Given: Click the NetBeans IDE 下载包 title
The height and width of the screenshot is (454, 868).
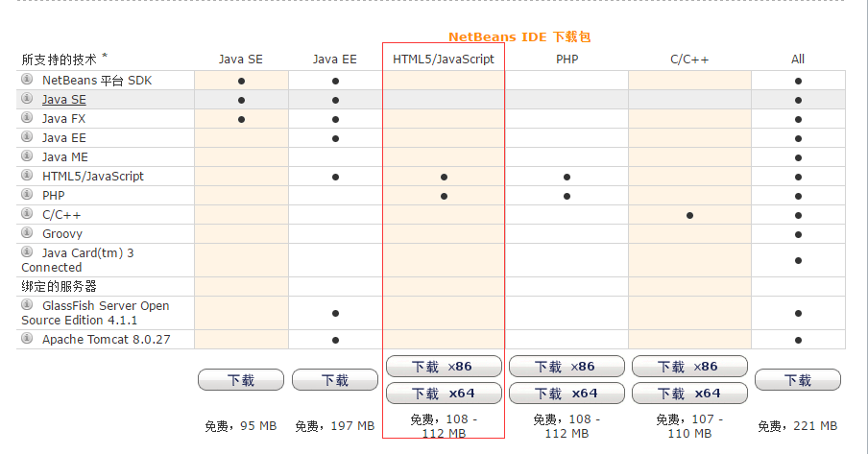Looking at the screenshot, I should tap(519, 37).
